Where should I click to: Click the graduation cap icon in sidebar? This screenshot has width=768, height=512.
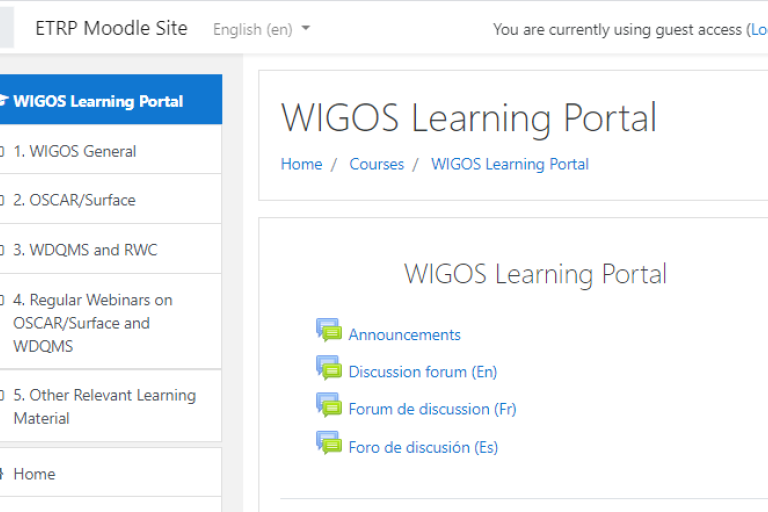point(3,101)
